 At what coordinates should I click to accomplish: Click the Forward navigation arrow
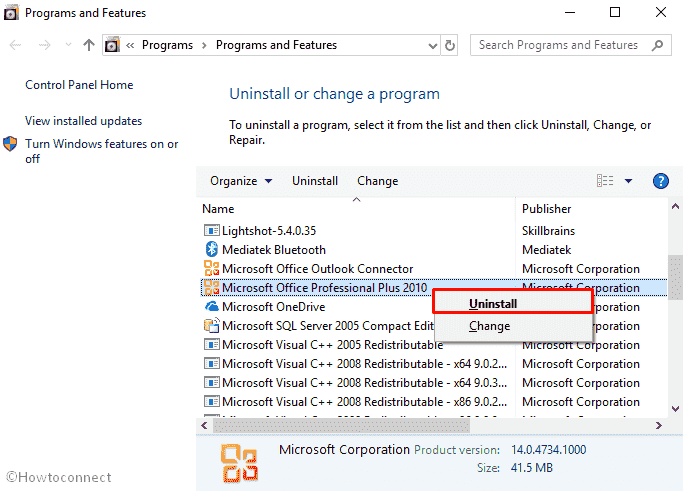[x=44, y=45]
